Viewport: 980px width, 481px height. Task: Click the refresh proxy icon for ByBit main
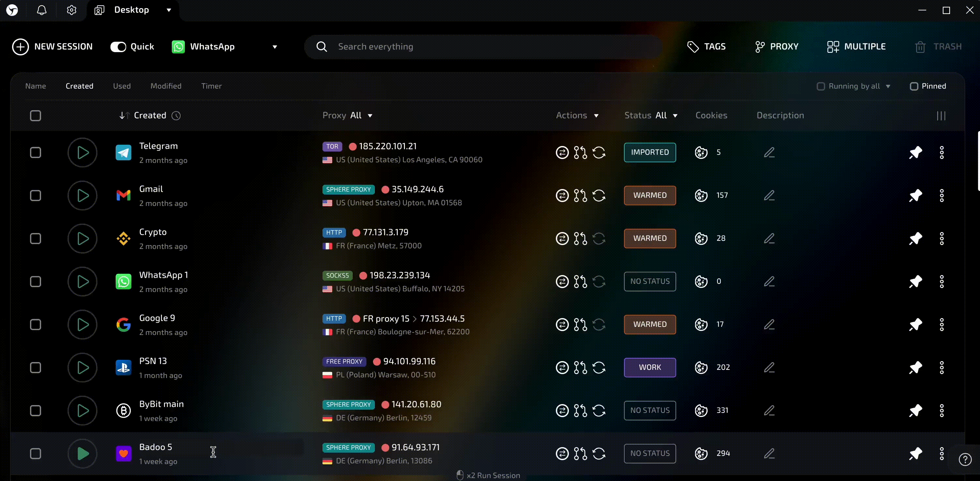pos(599,411)
